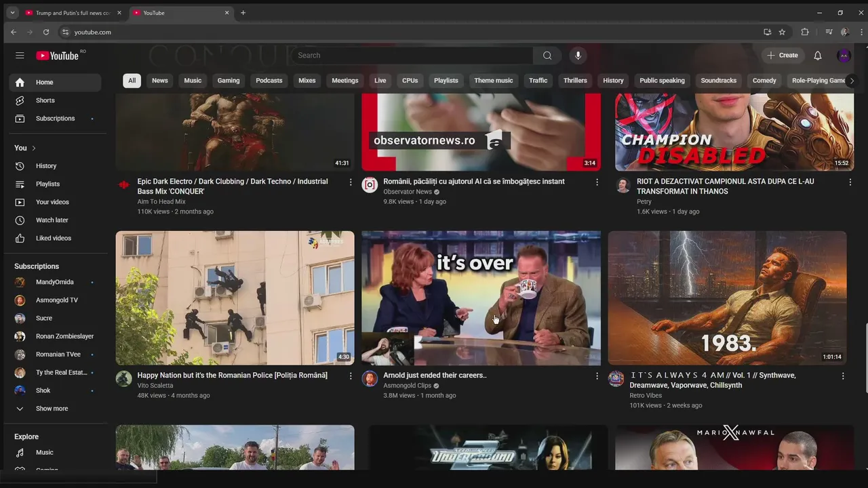
Task: Open the tab search dropdown
Action: point(12,13)
